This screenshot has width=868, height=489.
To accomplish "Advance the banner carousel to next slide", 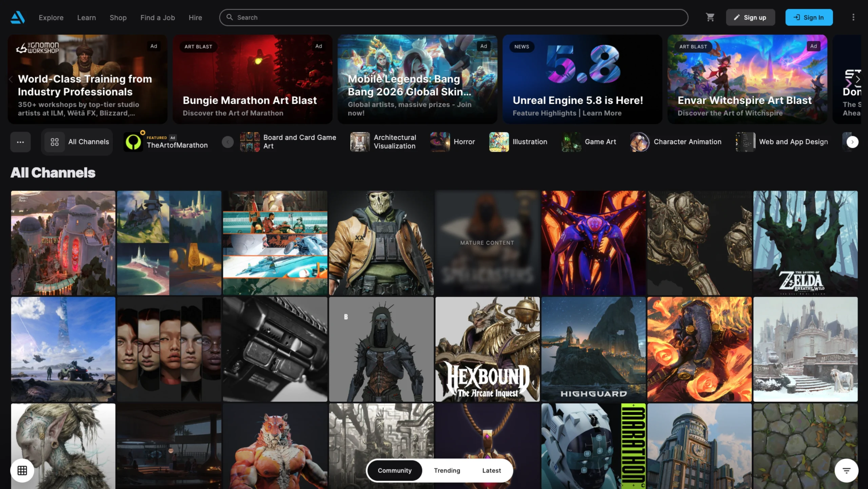I will pos(857,79).
